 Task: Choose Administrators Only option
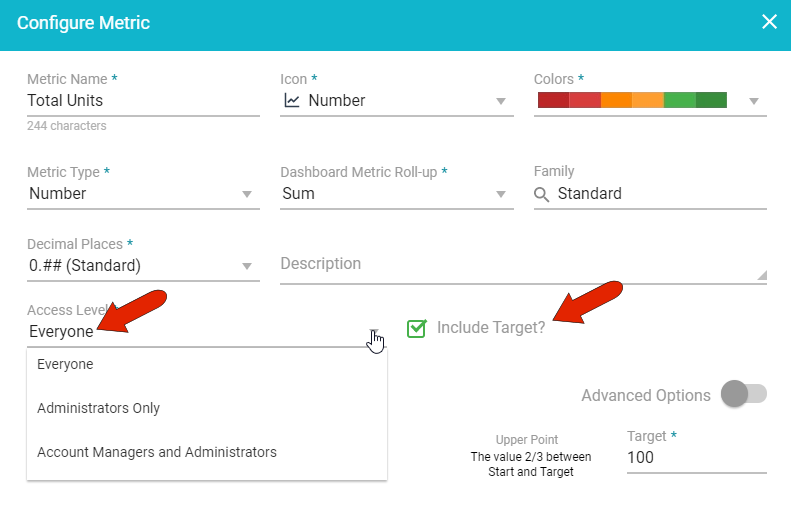tap(98, 408)
